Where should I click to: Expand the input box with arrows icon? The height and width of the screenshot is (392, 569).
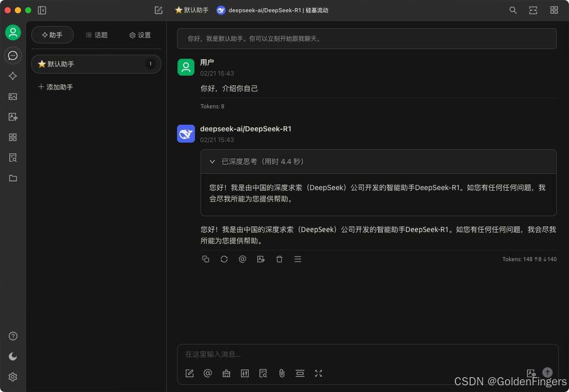pos(318,373)
